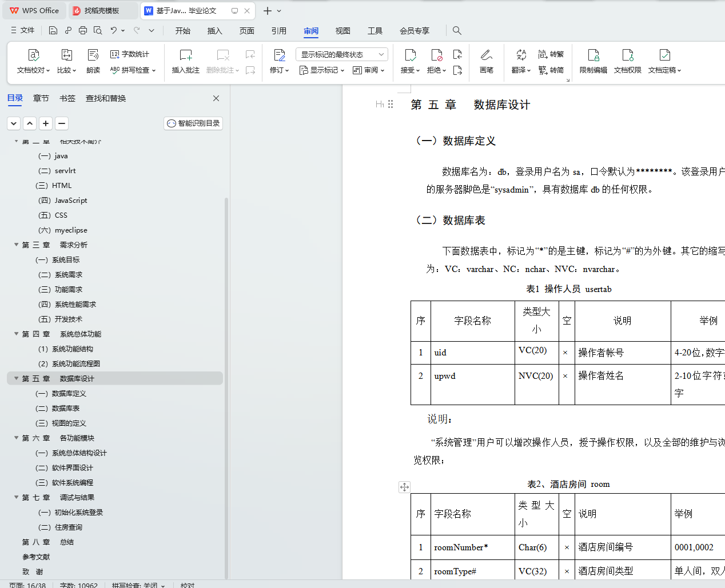
Task: Click the Print icon in quick access bar
Action: 83,30
